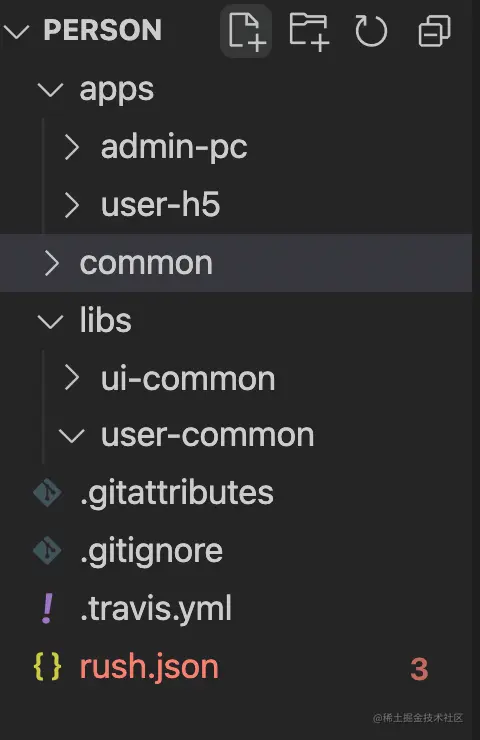480x740 pixels.
Task: Select the .gitignore file name
Action: [152, 552]
